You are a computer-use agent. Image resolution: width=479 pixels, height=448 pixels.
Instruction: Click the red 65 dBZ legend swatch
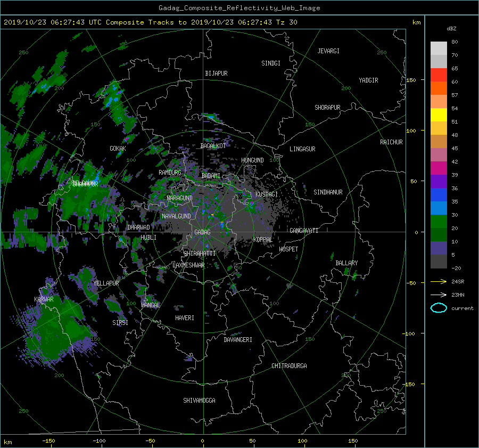pyautogui.click(x=439, y=75)
